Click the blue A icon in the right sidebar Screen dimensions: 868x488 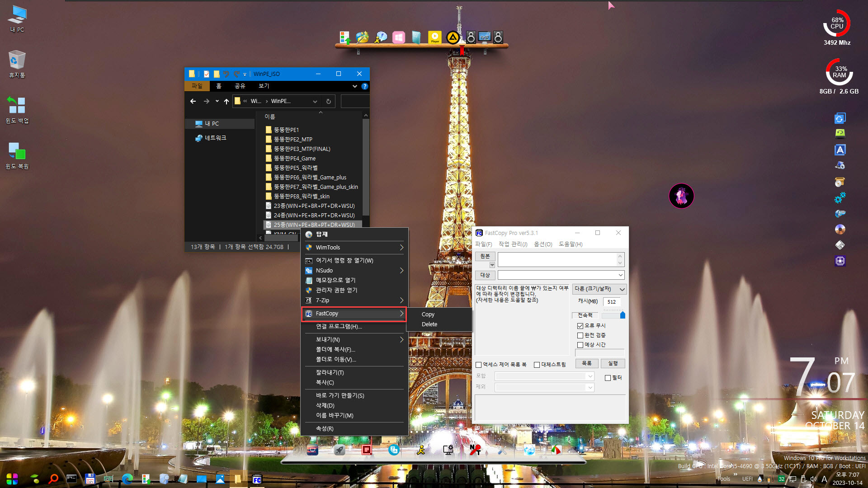tap(840, 150)
